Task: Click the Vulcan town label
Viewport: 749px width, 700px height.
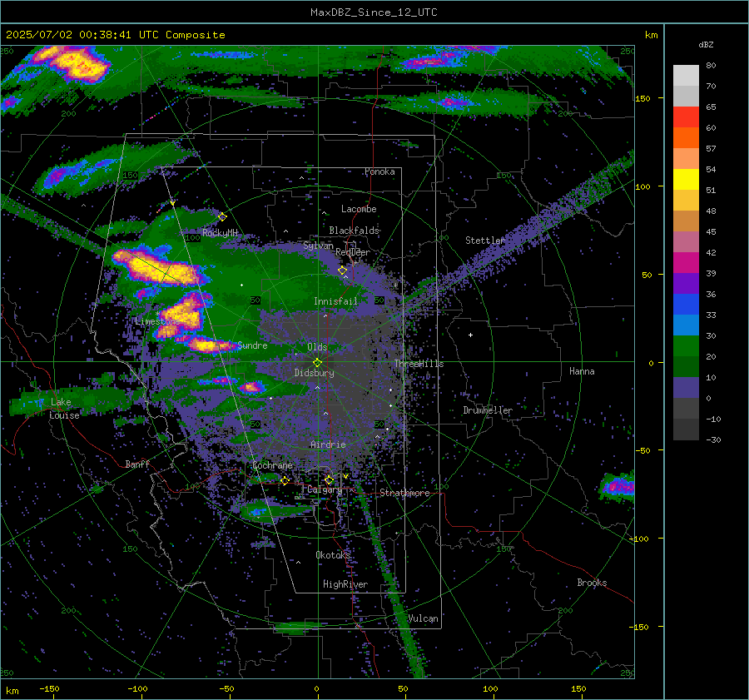Action: click(x=424, y=618)
